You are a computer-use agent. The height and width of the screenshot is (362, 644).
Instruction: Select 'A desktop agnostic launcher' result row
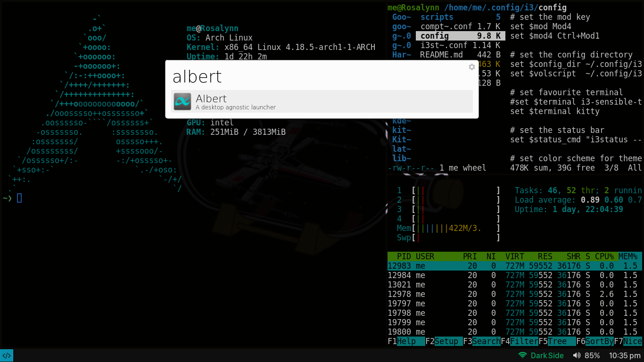(322, 101)
